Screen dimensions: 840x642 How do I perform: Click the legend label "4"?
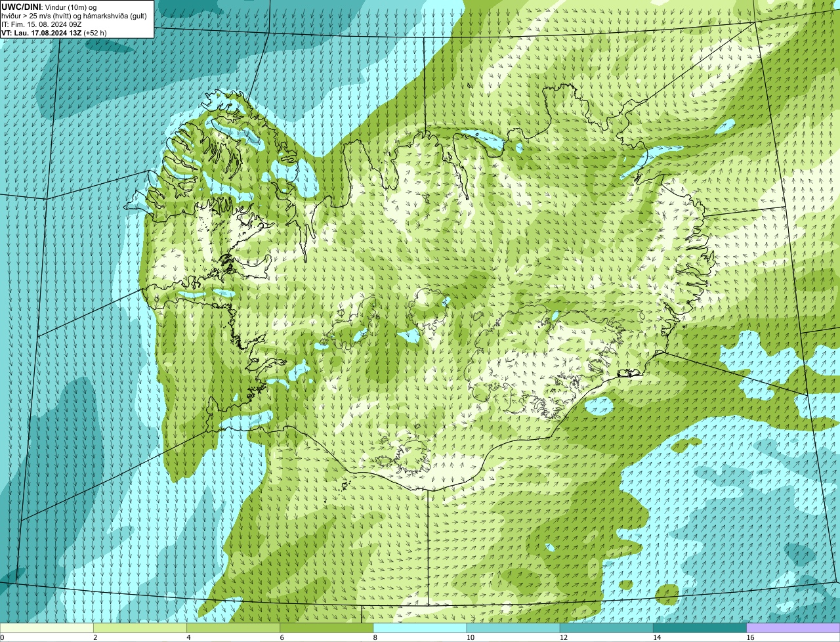(x=189, y=637)
